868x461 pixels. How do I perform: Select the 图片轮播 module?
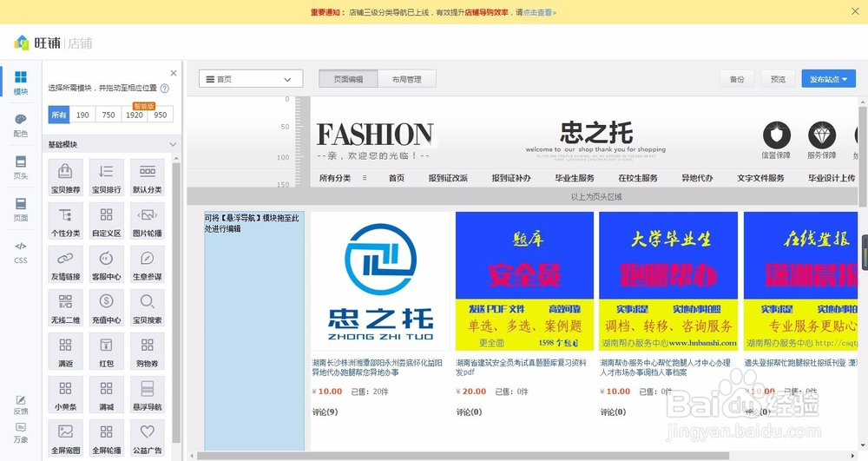[x=148, y=221]
